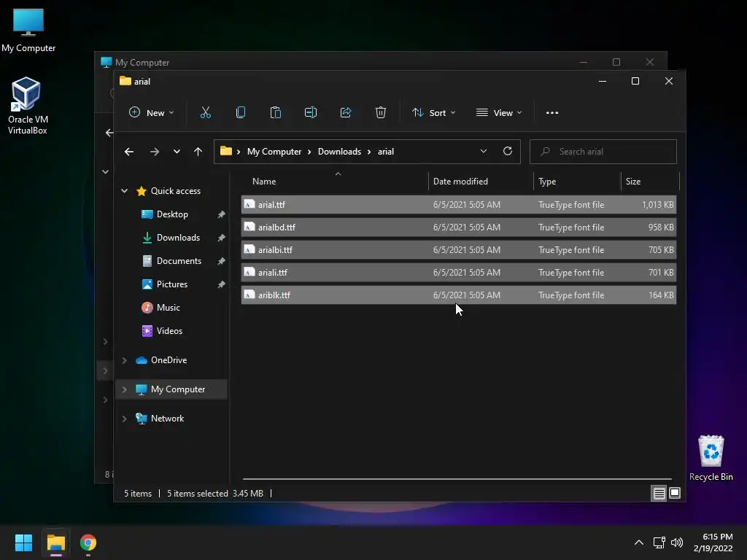747x560 pixels.
Task: Expand My Computer tree node chevron
Action: (x=124, y=389)
